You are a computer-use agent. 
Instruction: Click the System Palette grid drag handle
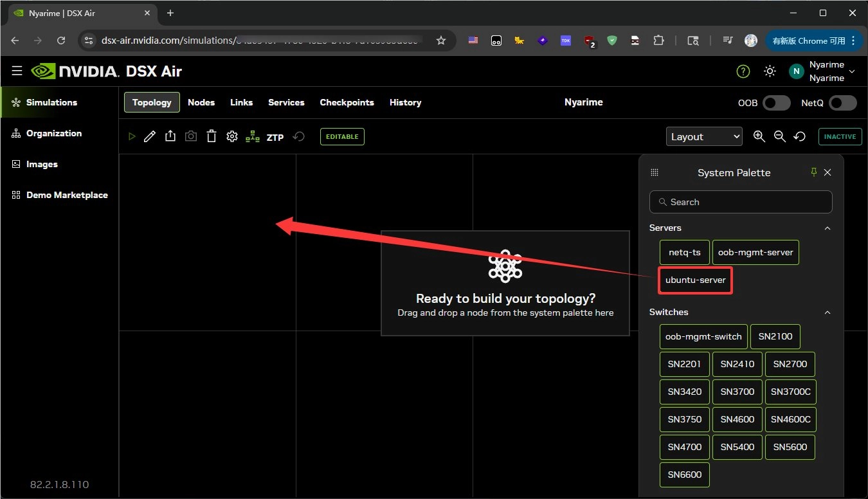pos(655,172)
